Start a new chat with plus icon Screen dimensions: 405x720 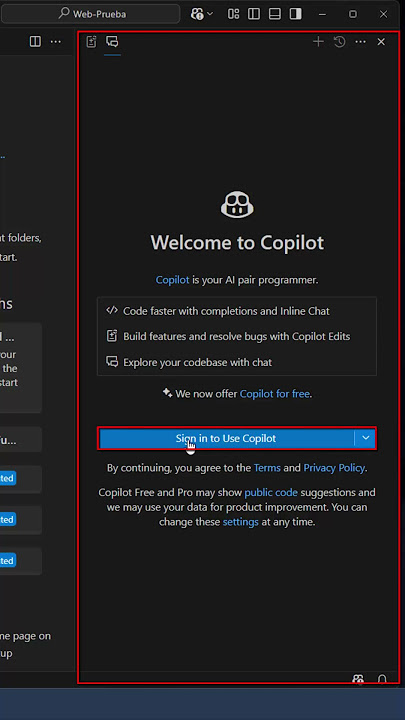click(318, 42)
